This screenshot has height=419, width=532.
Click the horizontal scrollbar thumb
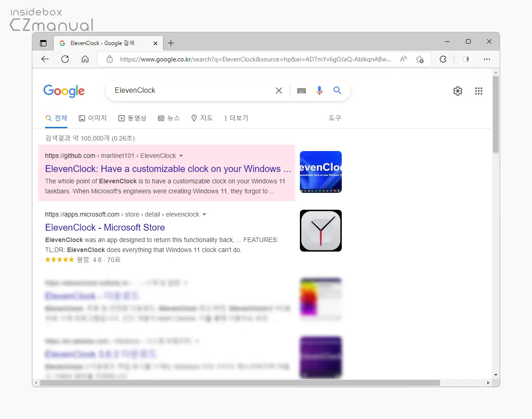click(x=240, y=383)
